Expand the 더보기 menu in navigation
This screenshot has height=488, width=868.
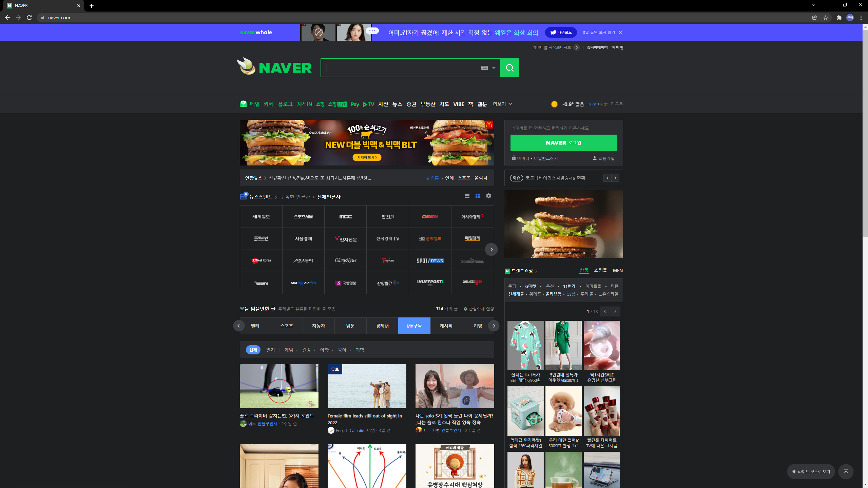(502, 104)
